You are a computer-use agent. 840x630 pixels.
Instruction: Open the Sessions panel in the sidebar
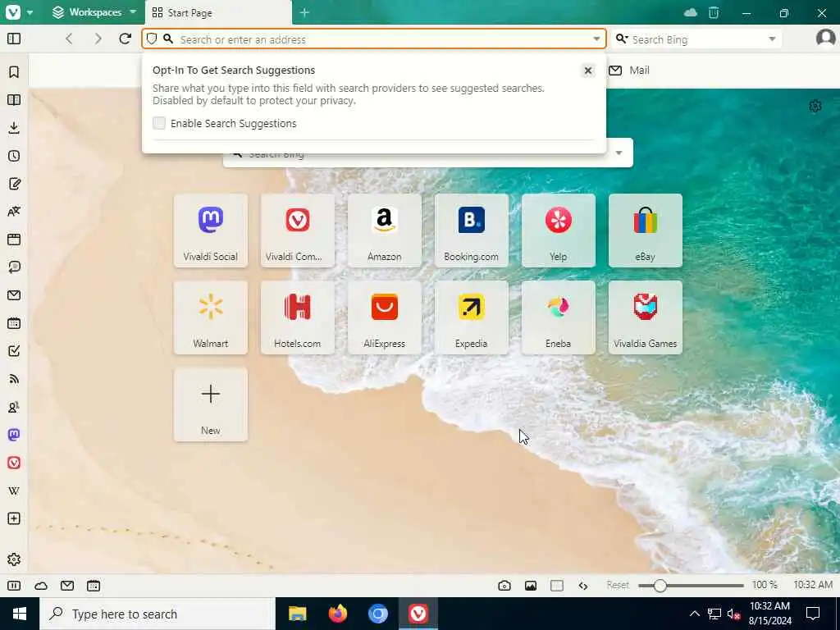click(14, 267)
